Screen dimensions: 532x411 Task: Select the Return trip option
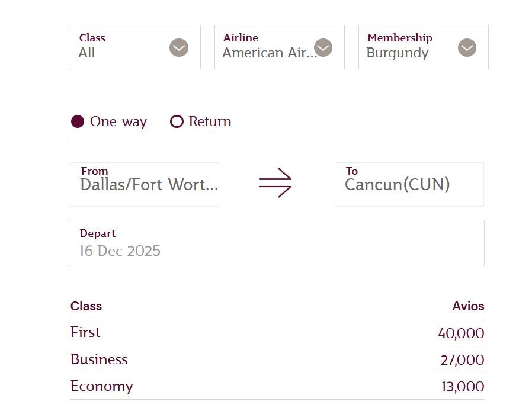coord(201,121)
